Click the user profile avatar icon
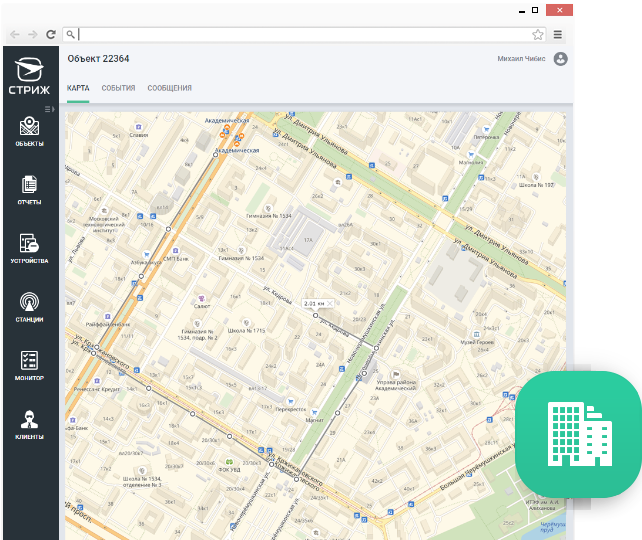 (560, 59)
